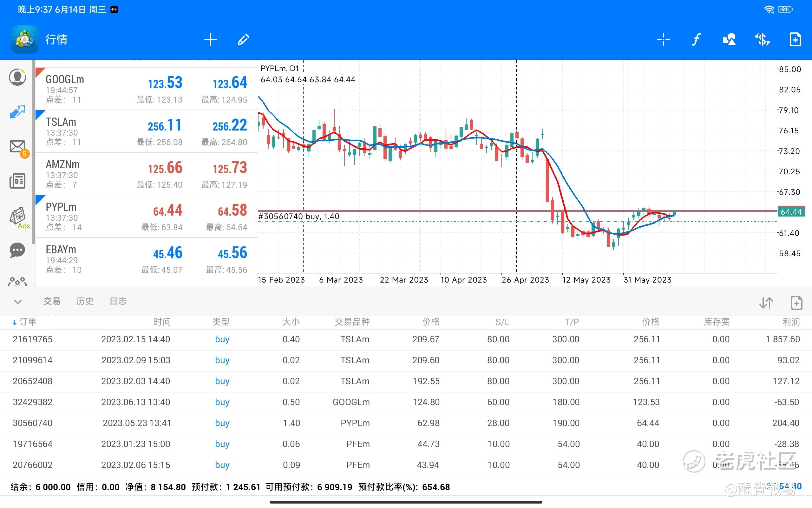Add a new symbol with plus icon
The height and width of the screenshot is (508, 812).
tap(210, 39)
